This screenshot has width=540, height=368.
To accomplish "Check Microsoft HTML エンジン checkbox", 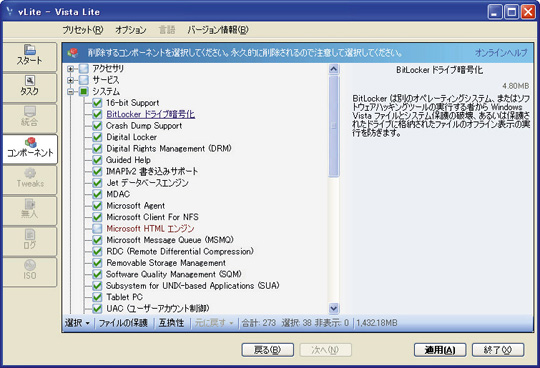I will [x=97, y=228].
